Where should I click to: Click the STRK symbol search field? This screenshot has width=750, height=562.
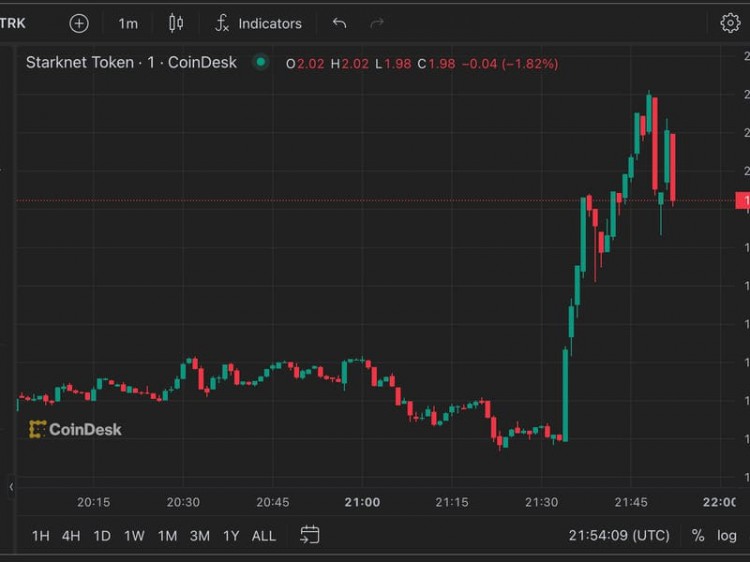coord(13,23)
